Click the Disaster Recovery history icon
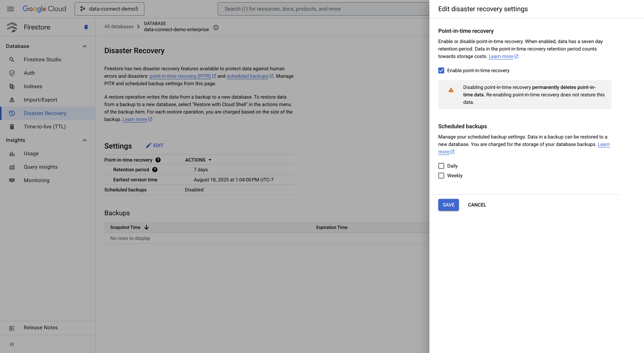 [12, 113]
